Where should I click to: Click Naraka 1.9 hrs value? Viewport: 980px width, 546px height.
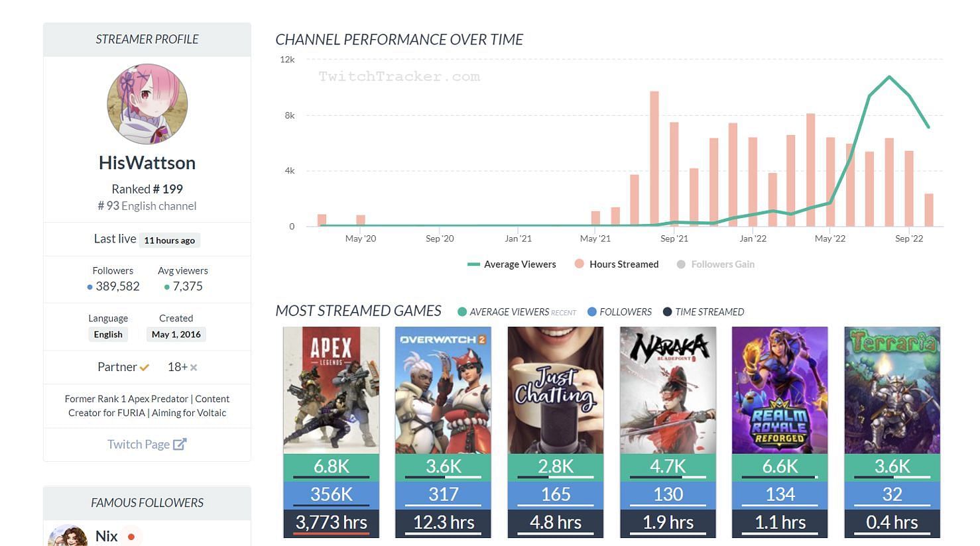point(668,523)
